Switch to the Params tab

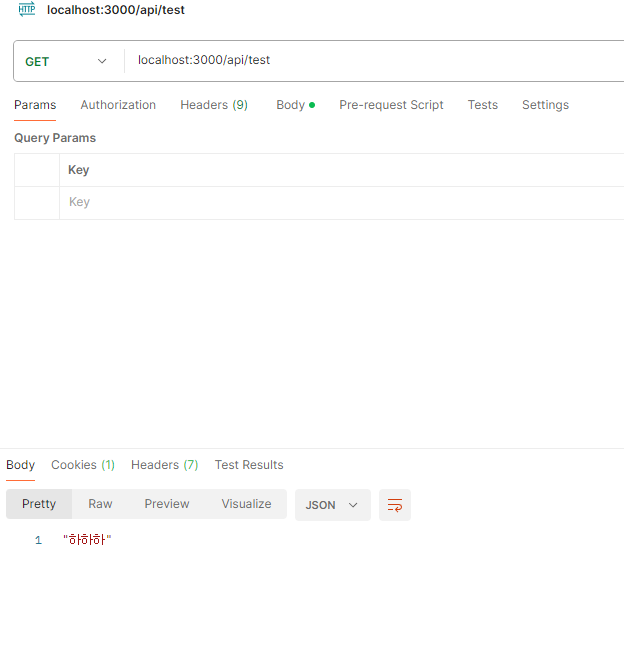tap(35, 105)
